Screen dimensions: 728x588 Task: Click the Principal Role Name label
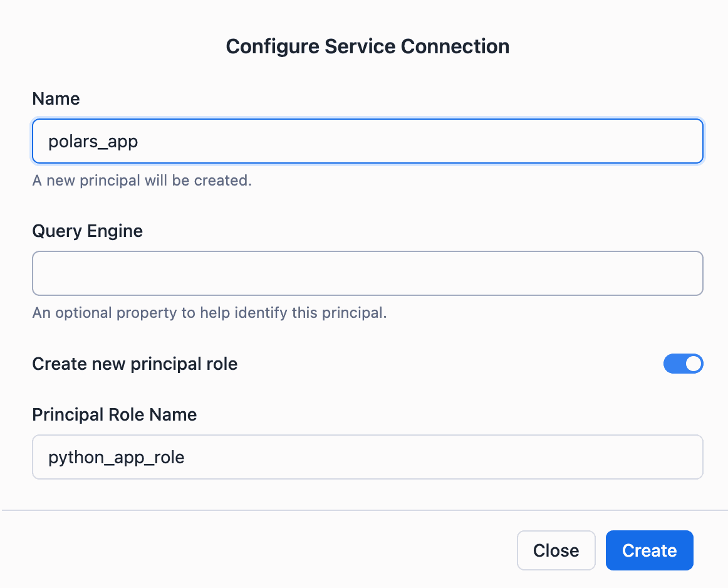[x=114, y=414]
